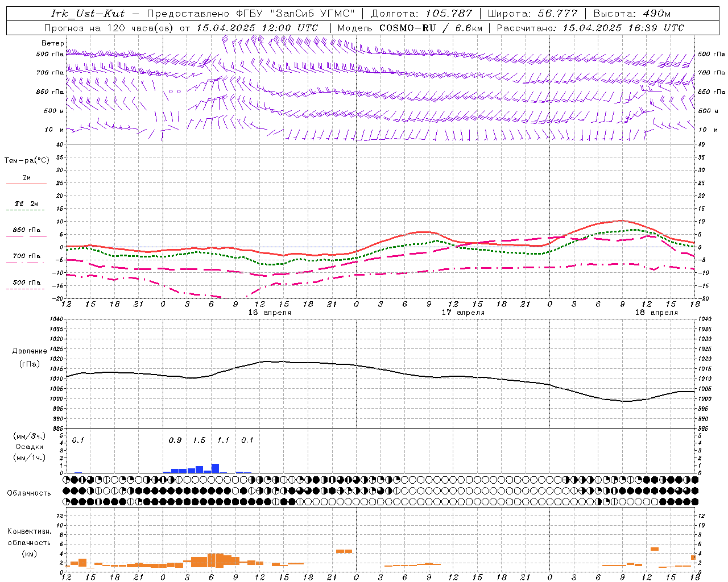Click the date label 18 апреля
The image size is (728, 582).
tap(656, 312)
